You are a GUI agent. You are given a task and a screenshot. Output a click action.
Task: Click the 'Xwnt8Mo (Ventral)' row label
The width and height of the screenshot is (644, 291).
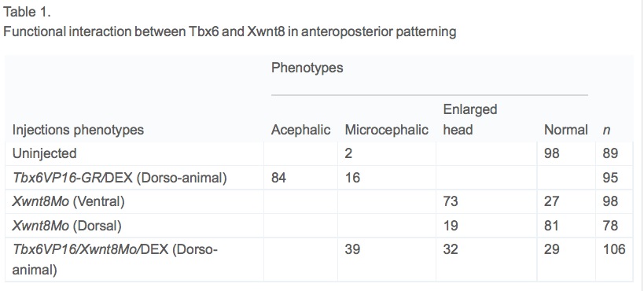tap(68, 201)
